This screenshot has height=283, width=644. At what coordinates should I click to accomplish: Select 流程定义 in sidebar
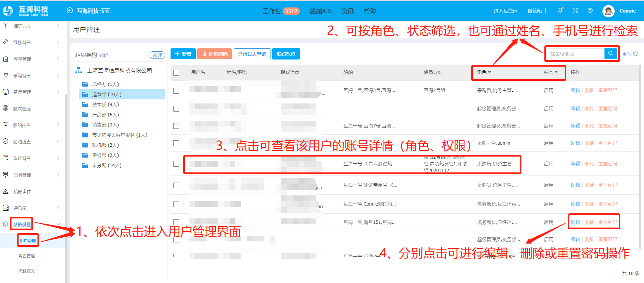27,271
